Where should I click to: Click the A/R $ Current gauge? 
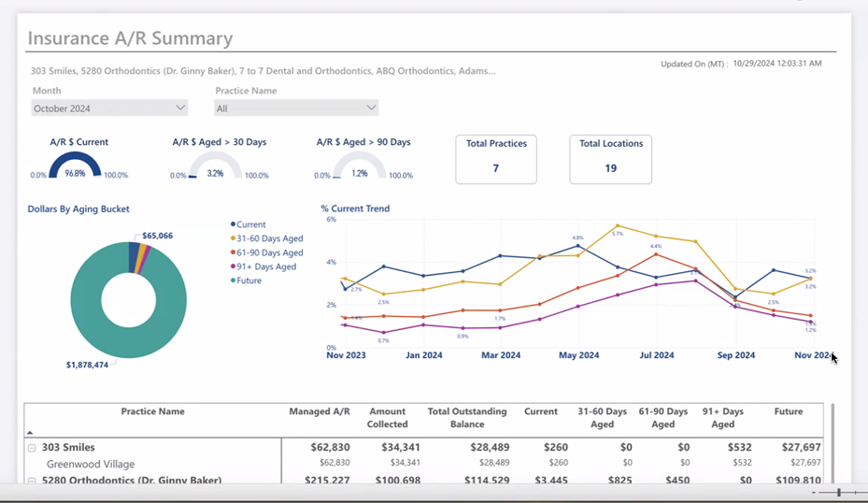76,165
